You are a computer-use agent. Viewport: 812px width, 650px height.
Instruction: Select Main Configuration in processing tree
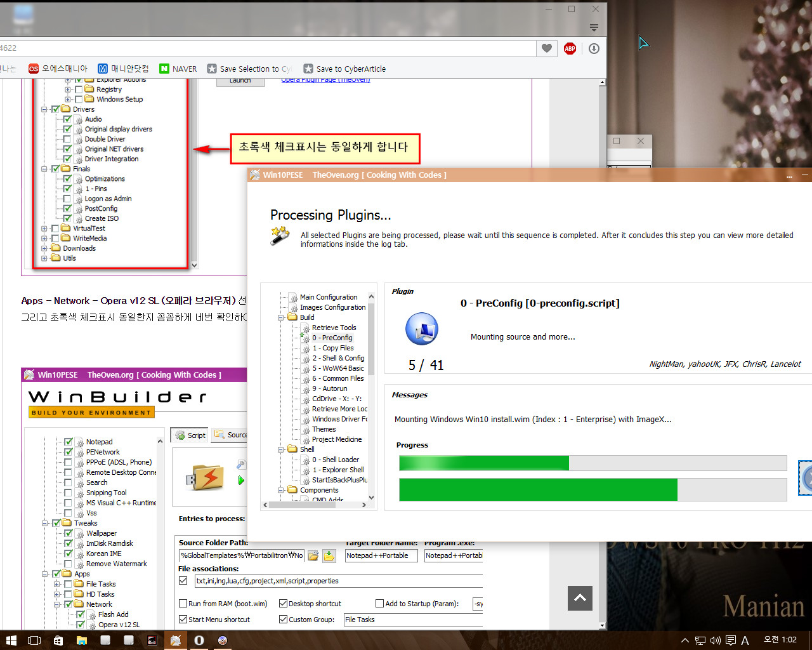click(x=328, y=297)
